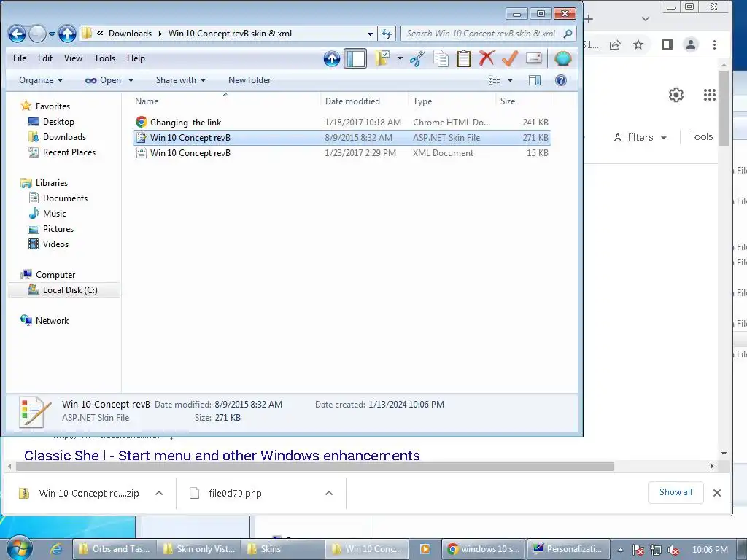Viewport: 747px width, 560px height.
Task: Open the Chrome profile avatar icon
Action: 691,44
